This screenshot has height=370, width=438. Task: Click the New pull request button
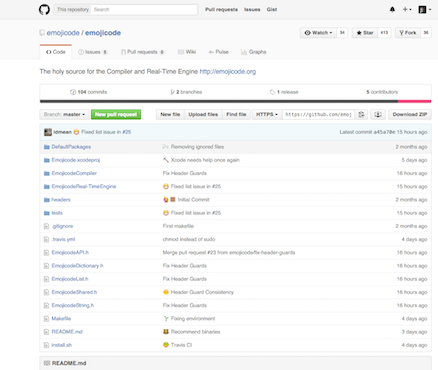click(x=116, y=114)
